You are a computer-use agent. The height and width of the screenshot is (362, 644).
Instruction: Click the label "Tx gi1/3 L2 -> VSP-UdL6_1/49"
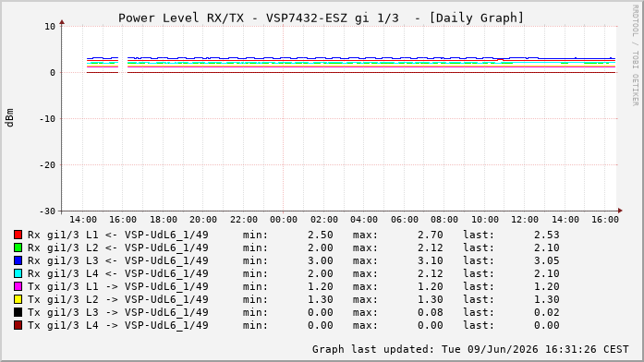point(118,299)
